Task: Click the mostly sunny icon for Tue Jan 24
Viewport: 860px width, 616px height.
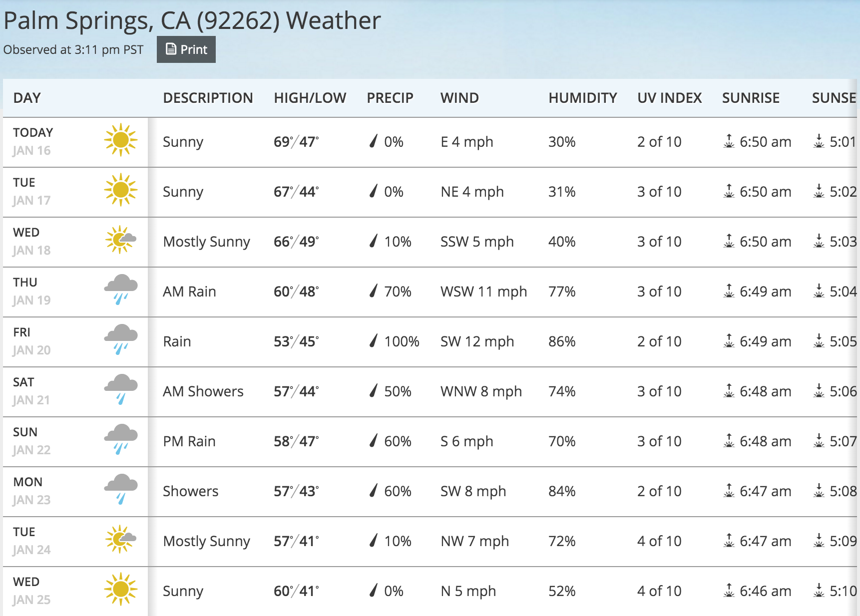Action: tap(120, 539)
